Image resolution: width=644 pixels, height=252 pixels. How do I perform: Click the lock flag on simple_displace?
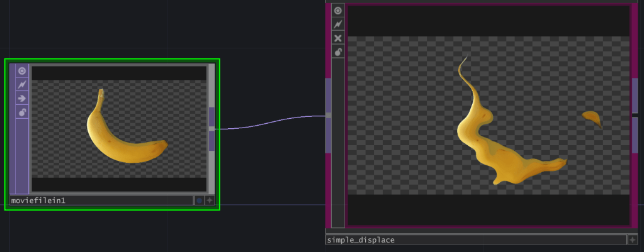pos(338,52)
